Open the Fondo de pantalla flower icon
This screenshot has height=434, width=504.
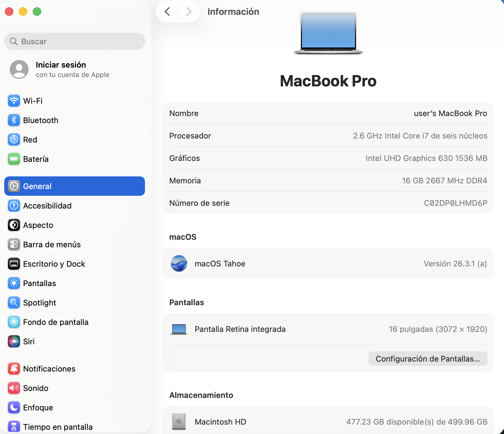click(14, 322)
